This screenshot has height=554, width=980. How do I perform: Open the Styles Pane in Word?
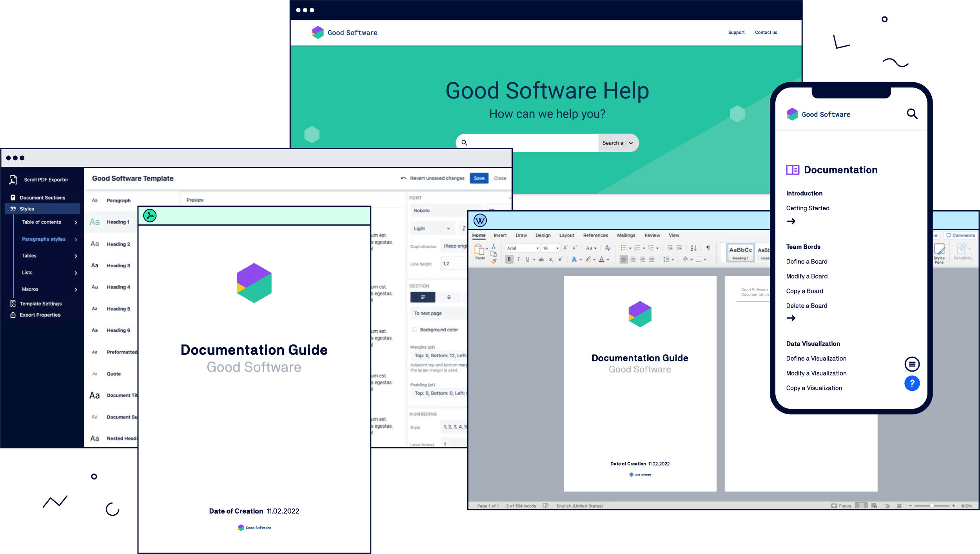point(939,253)
